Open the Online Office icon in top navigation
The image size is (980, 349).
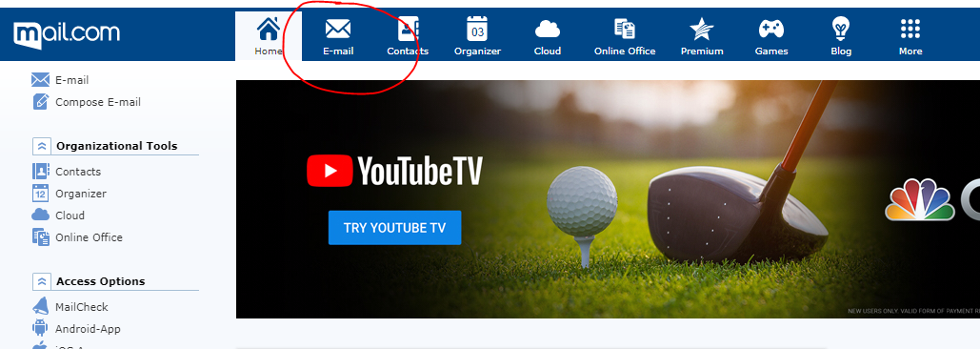coord(625,30)
